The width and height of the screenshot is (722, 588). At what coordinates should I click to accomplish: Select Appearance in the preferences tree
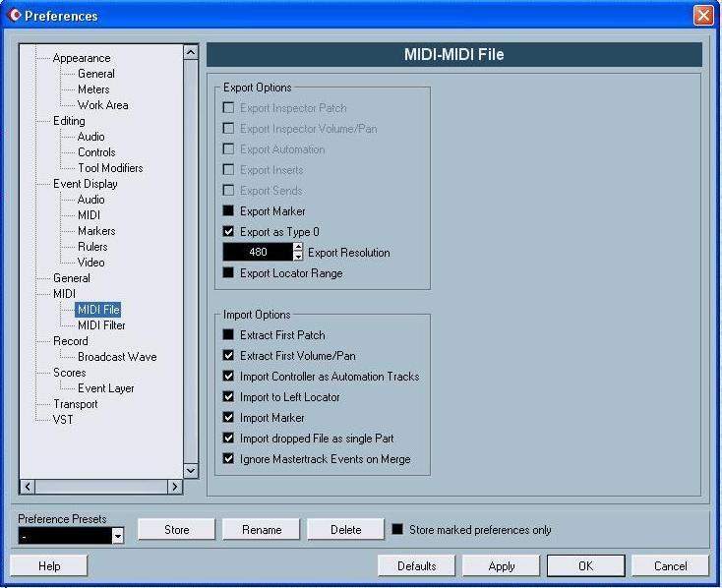pos(82,58)
